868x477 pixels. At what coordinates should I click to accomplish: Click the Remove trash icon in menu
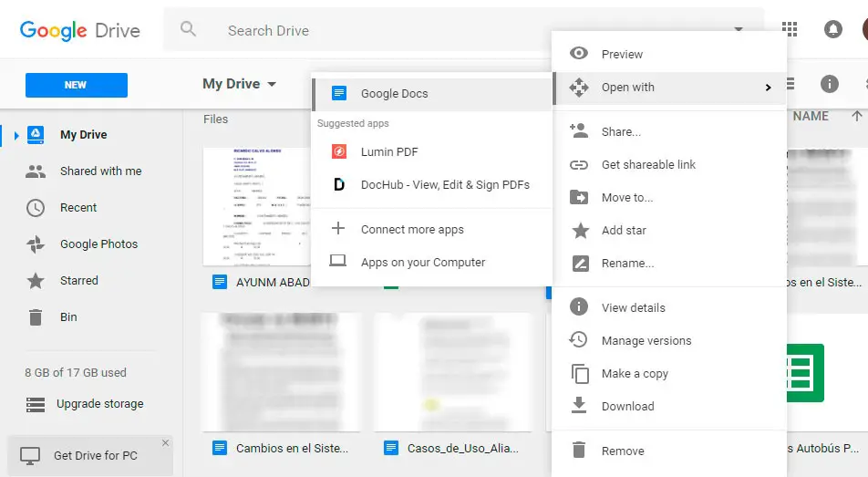(x=578, y=450)
